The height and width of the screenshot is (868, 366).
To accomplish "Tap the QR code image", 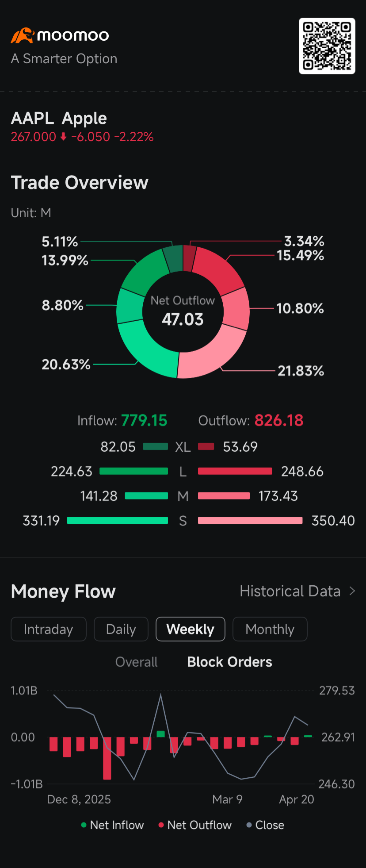I will coord(327,46).
